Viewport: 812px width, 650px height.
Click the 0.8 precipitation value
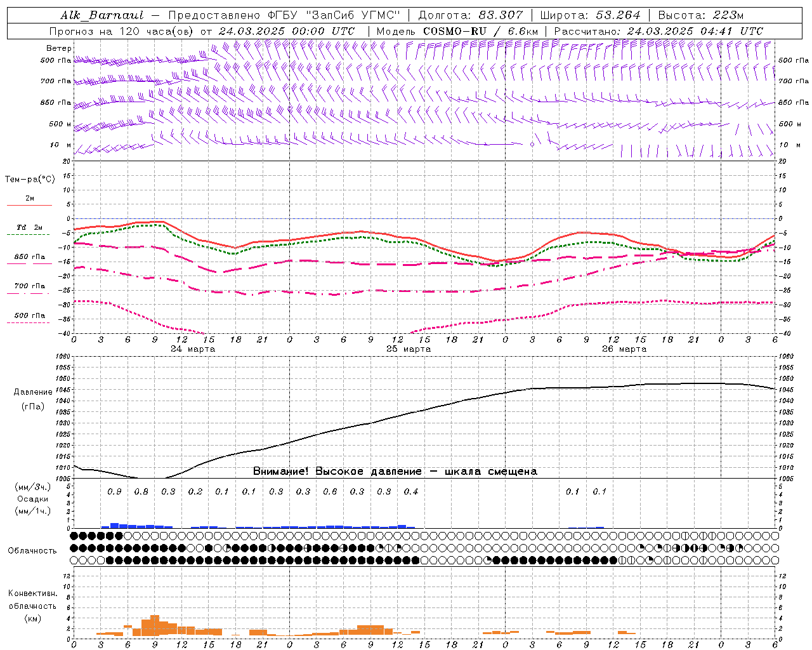click(x=141, y=492)
